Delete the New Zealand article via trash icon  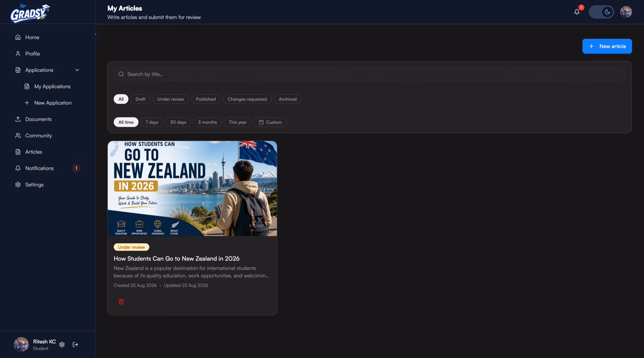(x=121, y=302)
